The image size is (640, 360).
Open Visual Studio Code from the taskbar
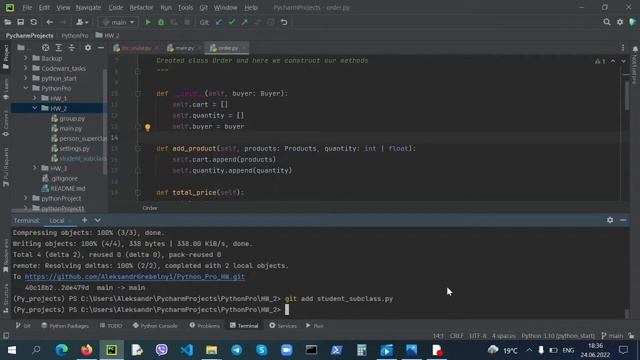tap(187, 350)
